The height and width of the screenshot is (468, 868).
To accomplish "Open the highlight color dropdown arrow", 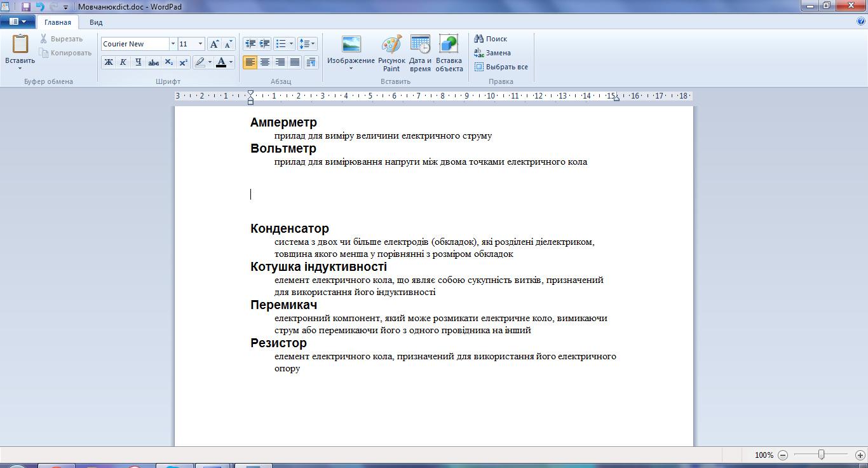I will pos(210,62).
